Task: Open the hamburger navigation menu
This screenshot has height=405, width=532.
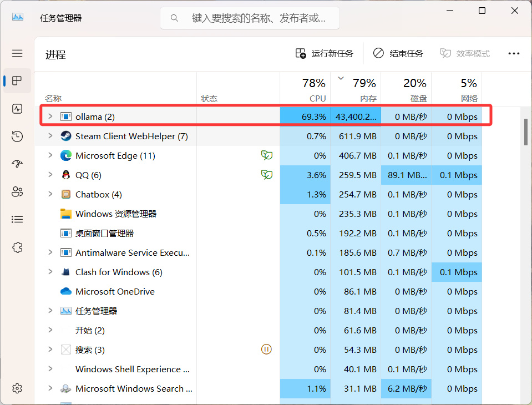Action: [17, 53]
